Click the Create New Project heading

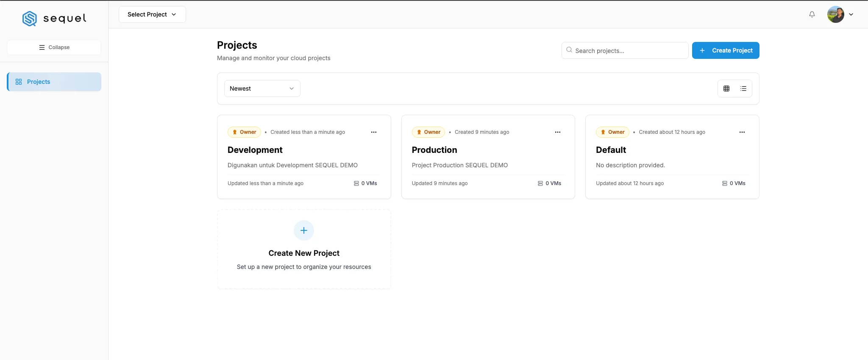tap(304, 253)
